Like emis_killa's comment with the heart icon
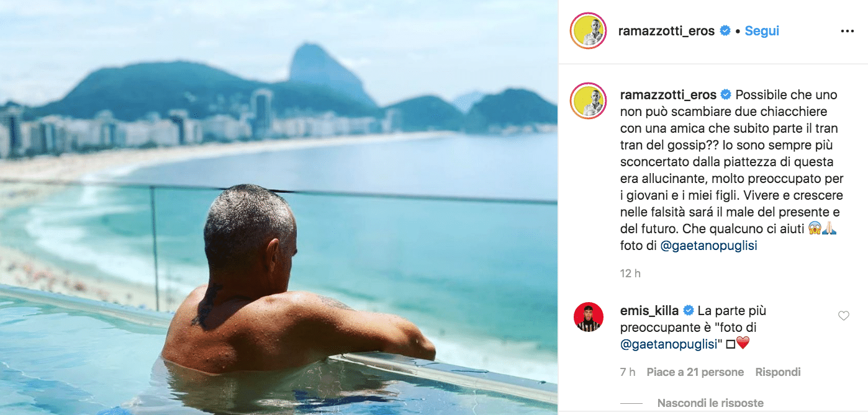This screenshot has height=415, width=868. click(x=843, y=316)
